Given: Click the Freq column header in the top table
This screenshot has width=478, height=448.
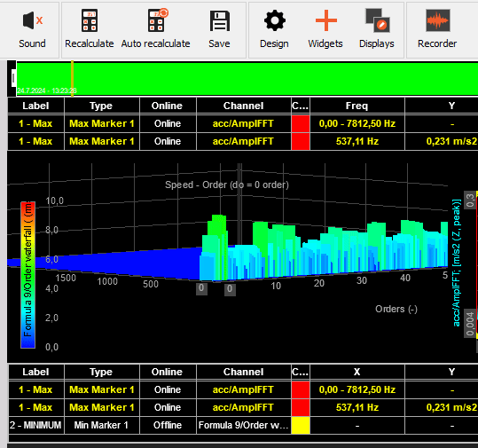Looking at the screenshot, I should point(357,106).
